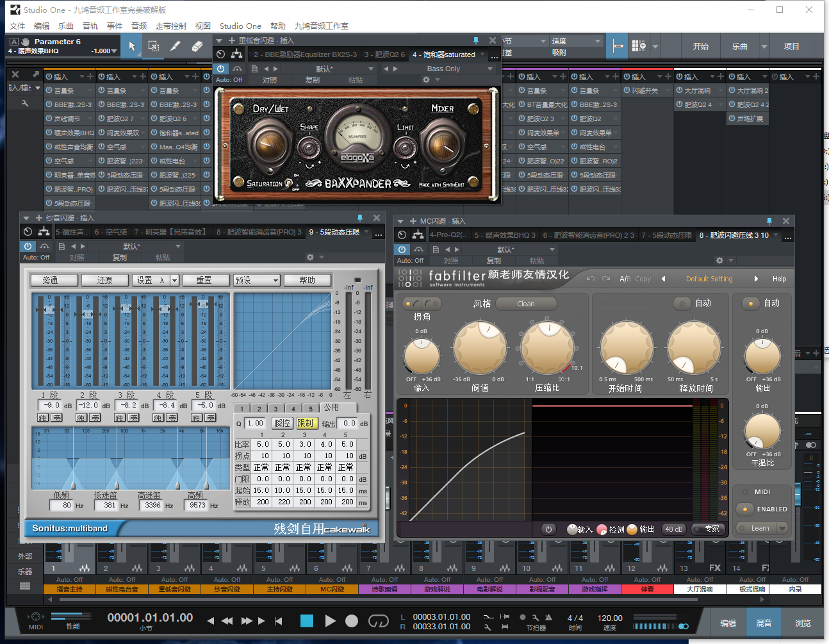The width and height of the screenshot is (829, 644).
Task: Click the stop button in transport
Action: pos(307,620)
